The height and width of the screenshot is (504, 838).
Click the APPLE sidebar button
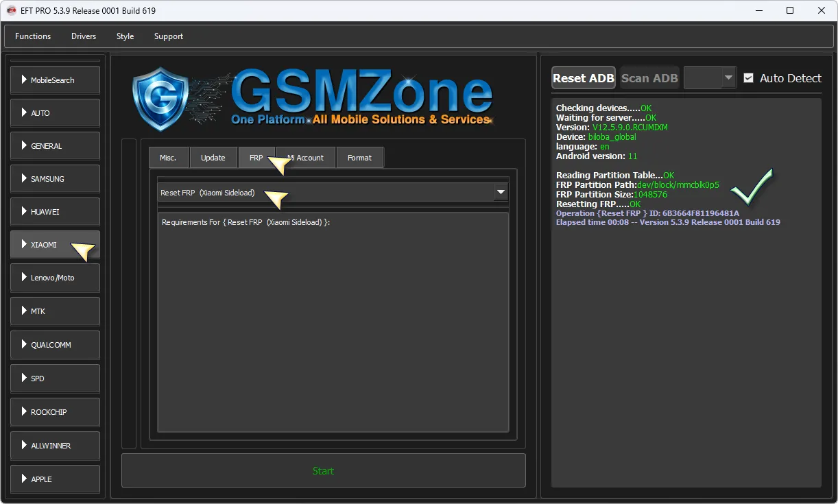55,479
